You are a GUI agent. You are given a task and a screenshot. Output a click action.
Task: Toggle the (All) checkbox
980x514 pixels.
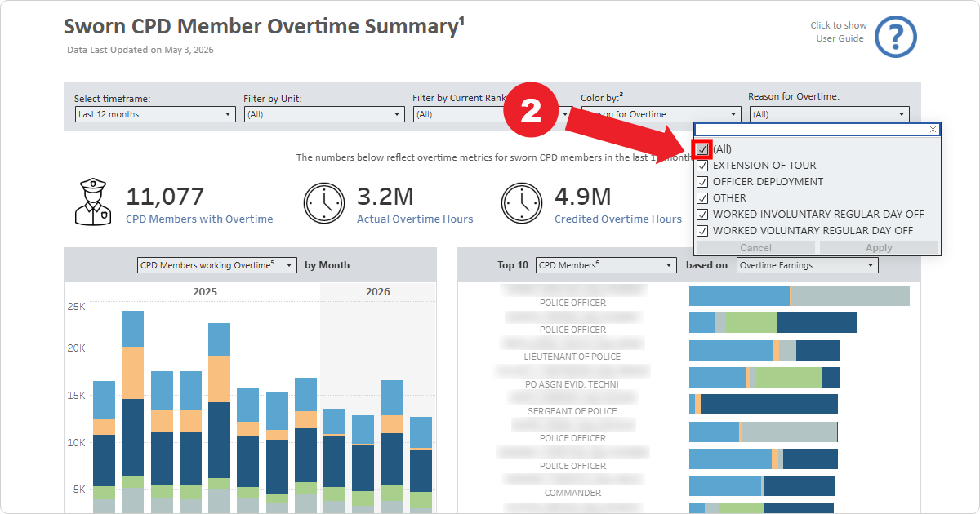(702, 149)
